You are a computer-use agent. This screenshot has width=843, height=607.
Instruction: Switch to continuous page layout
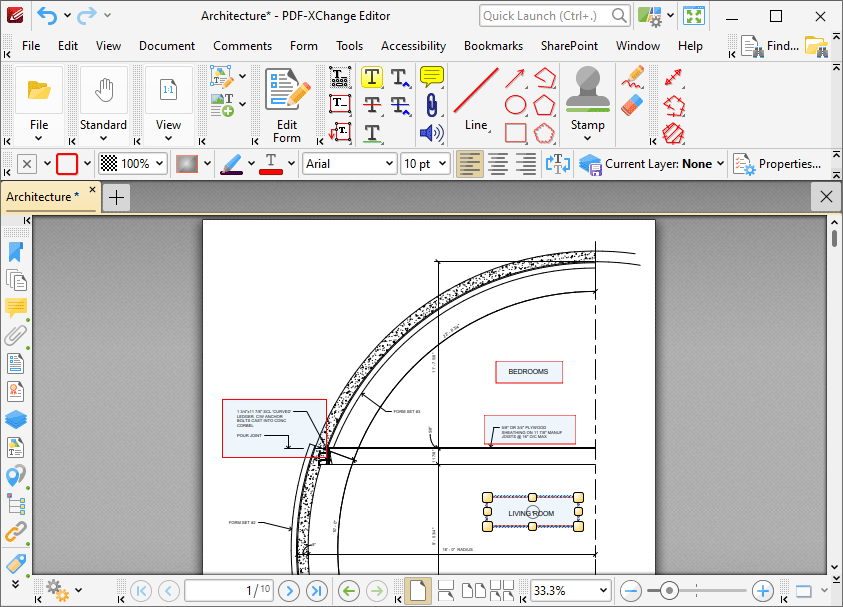click(446, 591)
